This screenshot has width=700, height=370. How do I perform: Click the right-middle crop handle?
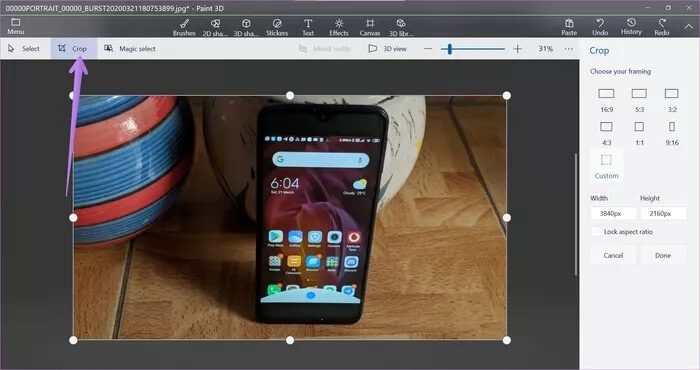[507, 218]
